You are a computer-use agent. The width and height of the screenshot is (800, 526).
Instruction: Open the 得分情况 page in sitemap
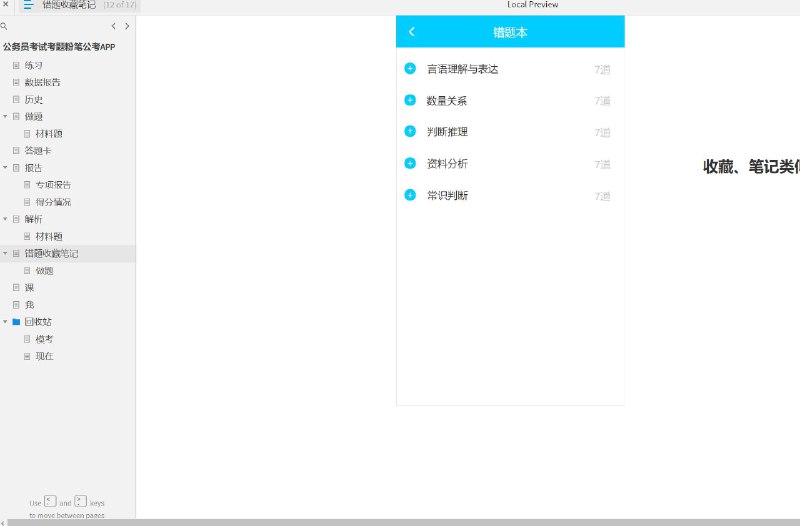point(53,202)
